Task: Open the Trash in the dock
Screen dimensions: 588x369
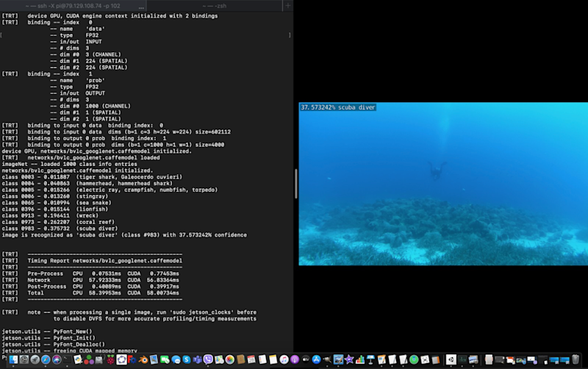Action: [x=576, y=360]
